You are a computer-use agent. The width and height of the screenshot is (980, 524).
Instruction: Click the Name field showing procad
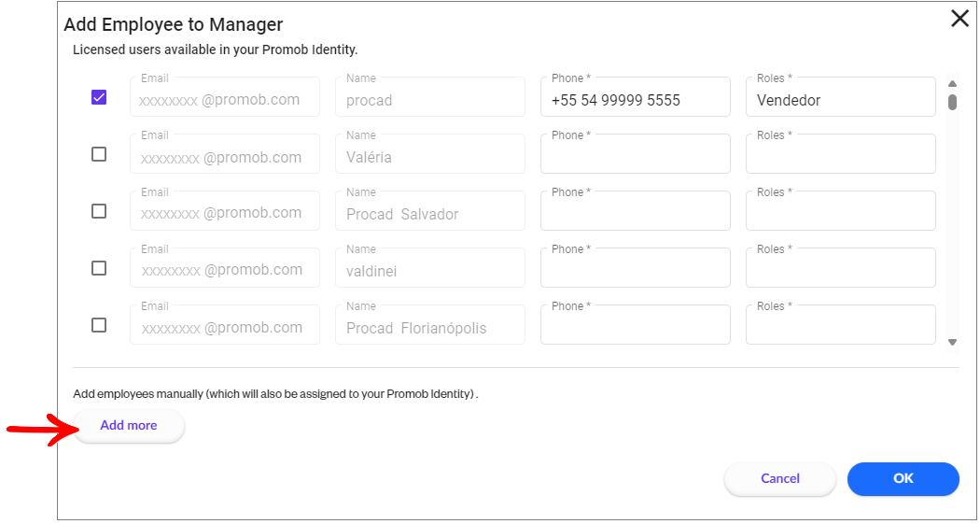click(x=430, y=97)
